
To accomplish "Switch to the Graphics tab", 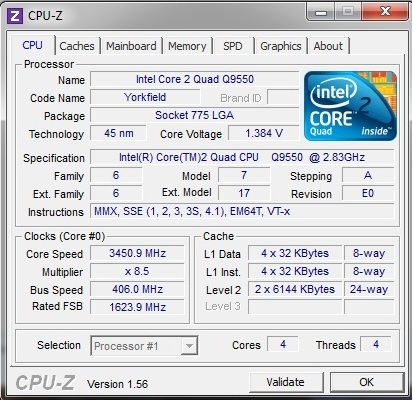I will click(x=281, y=46).
